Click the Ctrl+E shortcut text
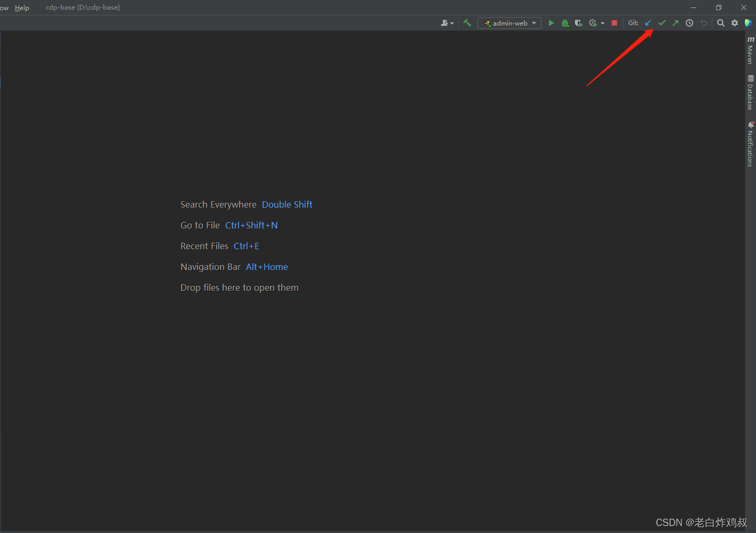Screen dimensions: 756x533 pyautogui.click(x=246, y=246)
